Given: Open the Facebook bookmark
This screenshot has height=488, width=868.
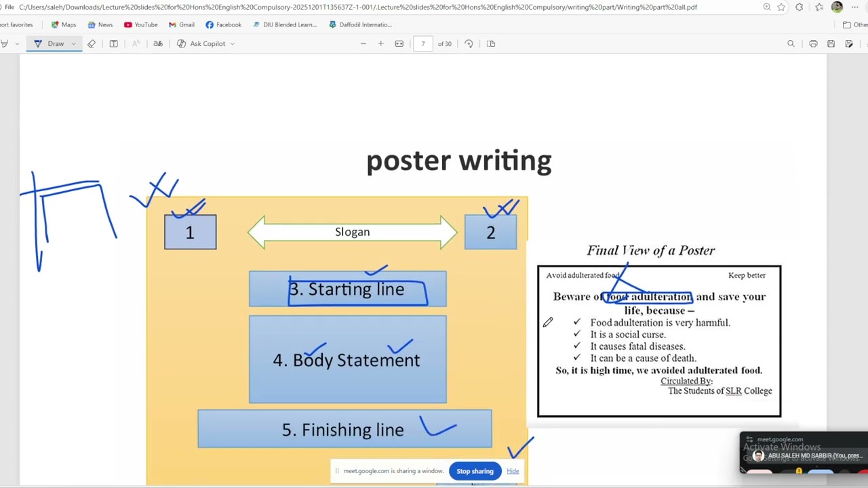Looking at the screenshot, I should pos(223,24).
